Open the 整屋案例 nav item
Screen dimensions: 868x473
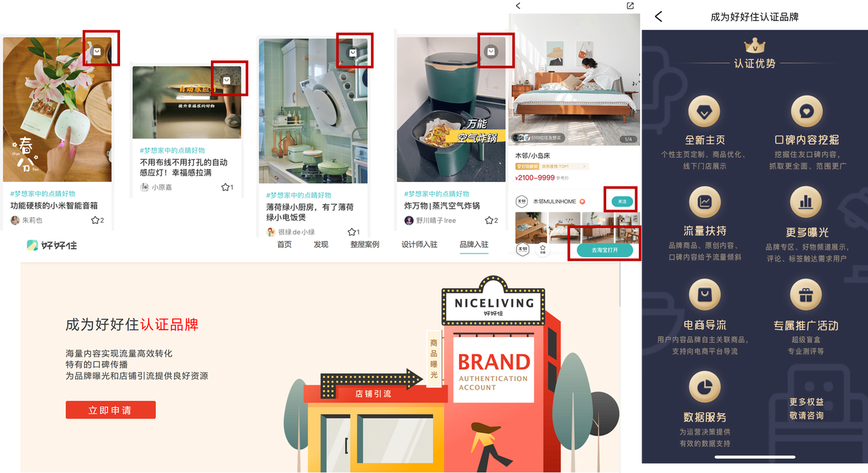[x=365, y=244]
